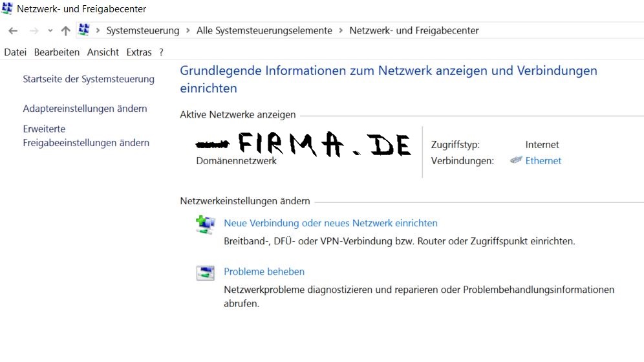Screen dimensions: 644x362
Task: Click Startseite der Systemsteuerung link
Action: coord(89,79)
